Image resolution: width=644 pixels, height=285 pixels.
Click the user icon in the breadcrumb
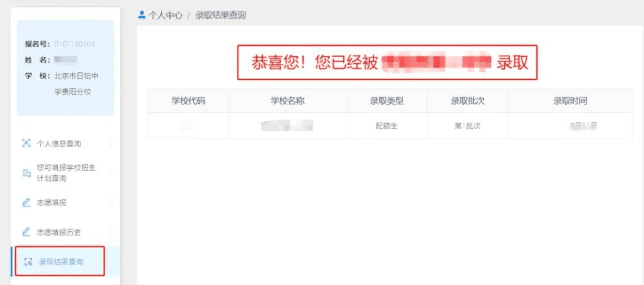point(142,15)
